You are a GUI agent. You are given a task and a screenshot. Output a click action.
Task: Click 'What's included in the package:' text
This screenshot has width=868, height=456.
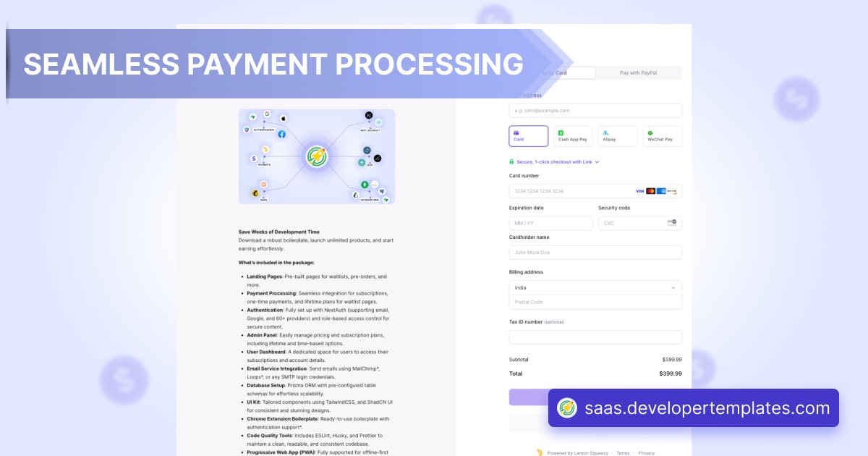tap(276, 263)
